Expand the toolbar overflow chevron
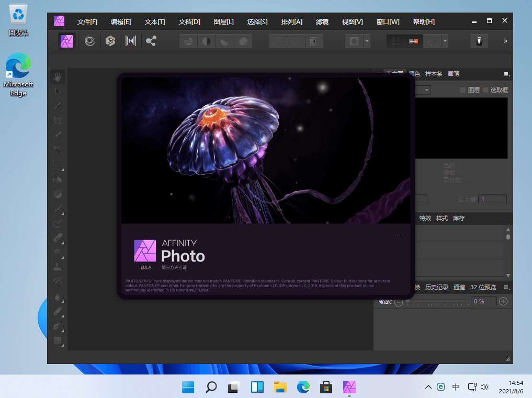Image resolution: width=532 pixels, height=398 pixels. tap(505, 41)
